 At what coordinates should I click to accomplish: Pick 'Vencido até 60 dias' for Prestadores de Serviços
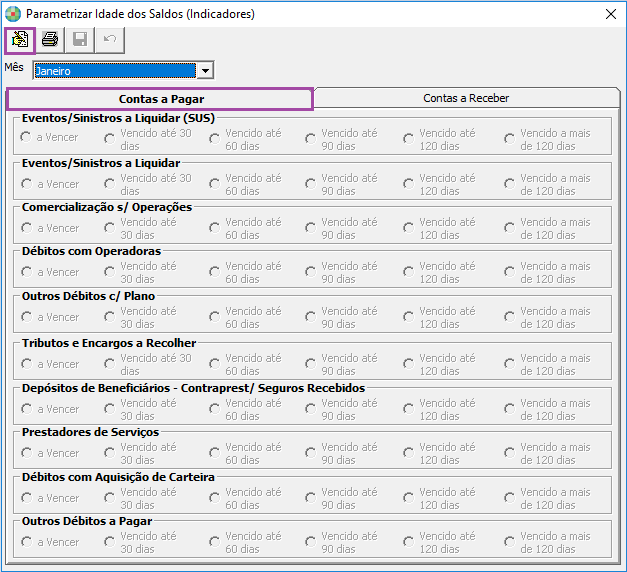point(214,453)
